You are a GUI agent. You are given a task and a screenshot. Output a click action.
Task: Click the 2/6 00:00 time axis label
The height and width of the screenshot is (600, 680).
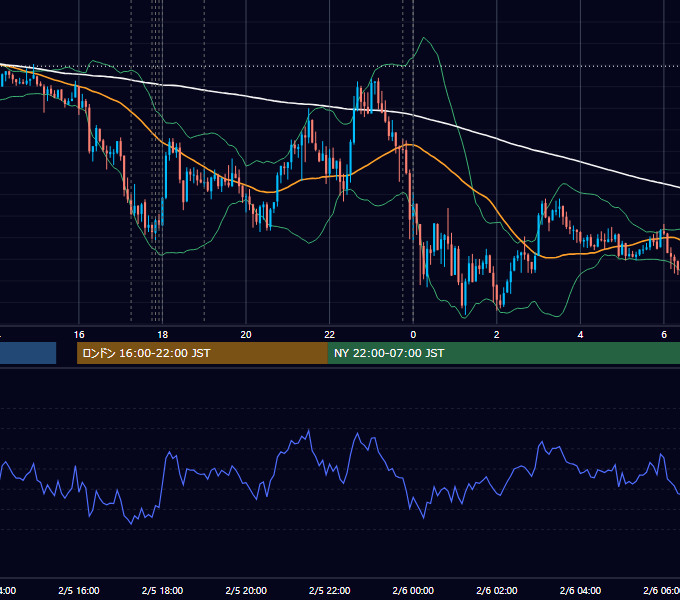pos(413,590)
